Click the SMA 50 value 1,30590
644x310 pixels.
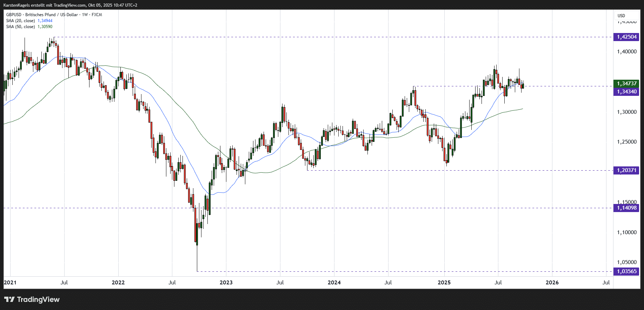click(x=45, y=27)
